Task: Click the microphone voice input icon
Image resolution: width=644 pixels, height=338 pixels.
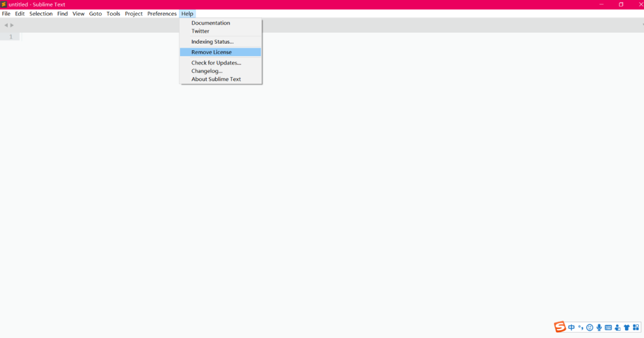Action: pyautogui.click(x=599, y=327)
